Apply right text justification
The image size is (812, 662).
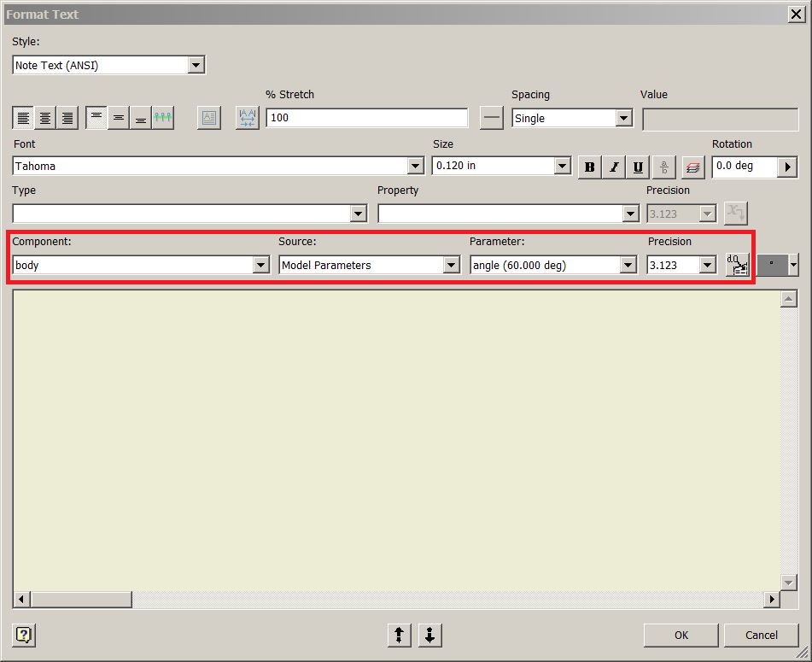point(67,118)
